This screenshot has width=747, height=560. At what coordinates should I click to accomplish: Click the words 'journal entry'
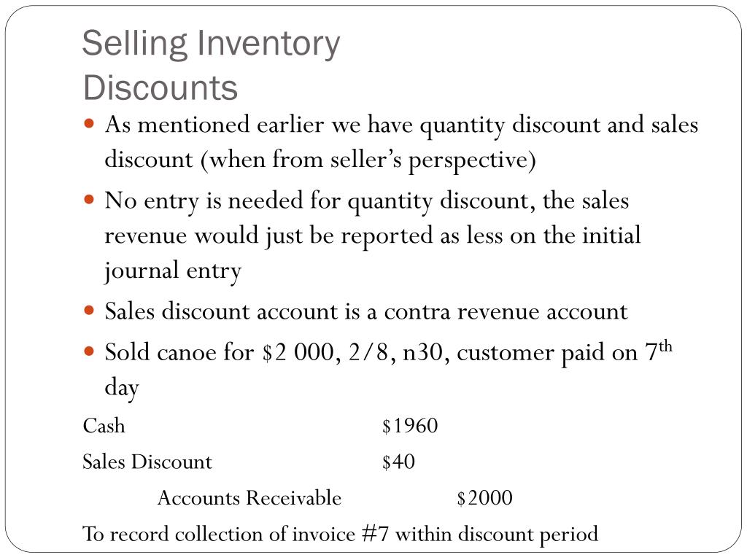[173, 271]
